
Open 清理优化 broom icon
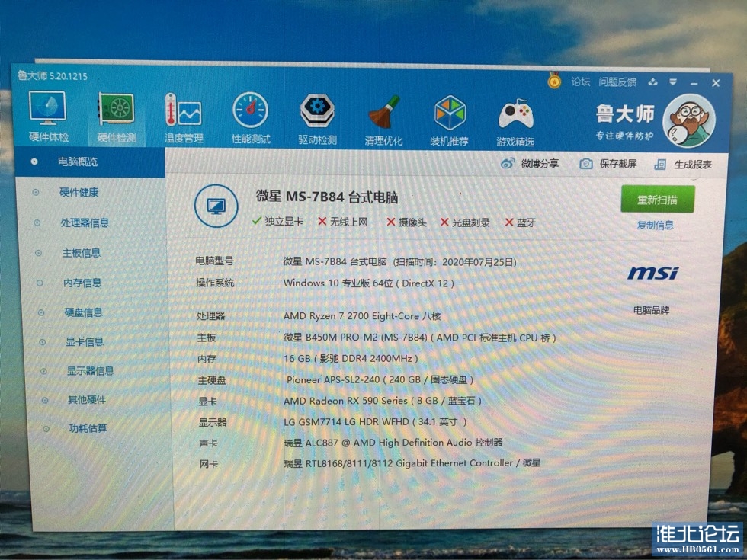point(383,114)
